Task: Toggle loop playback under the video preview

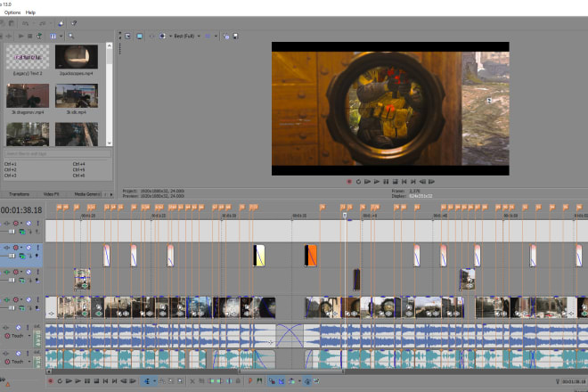Action: pyautogui.click(x=358, y=182)
